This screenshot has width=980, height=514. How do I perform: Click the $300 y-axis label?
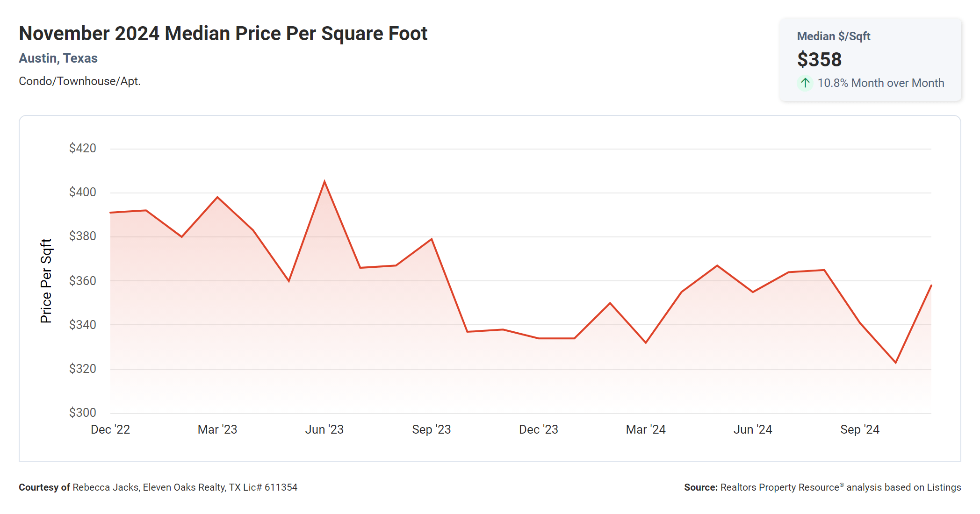(x=83, y=413)
